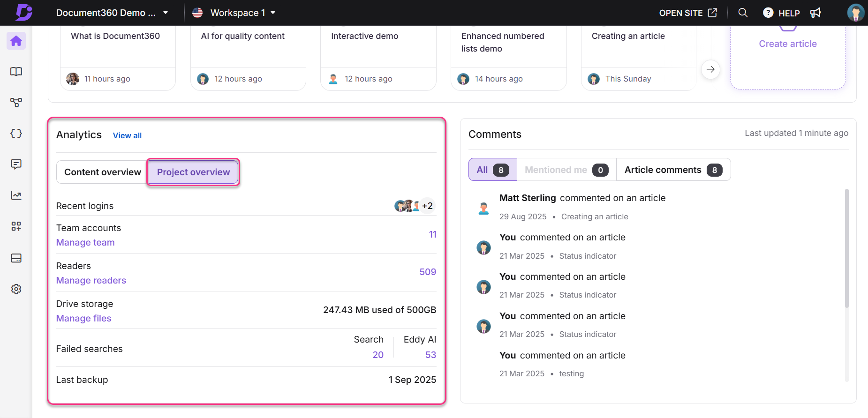Expand the Document360 Demo project dropdown
Image resolution: width=868 pixels, height=418 pixels.
pyautogui.click(x=112, y=13)
